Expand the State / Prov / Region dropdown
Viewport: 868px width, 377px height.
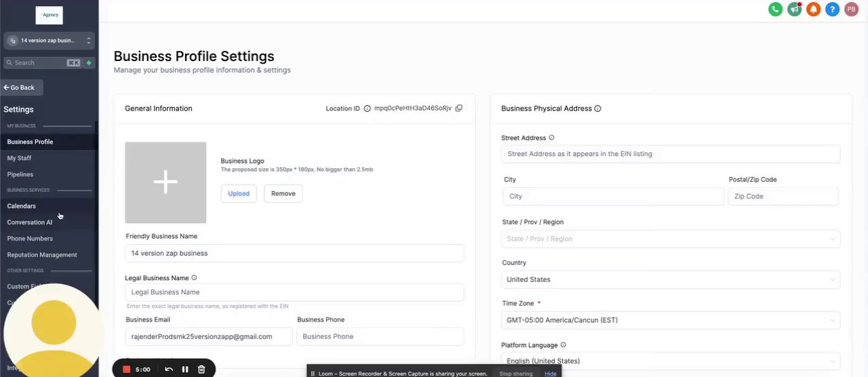670,239
